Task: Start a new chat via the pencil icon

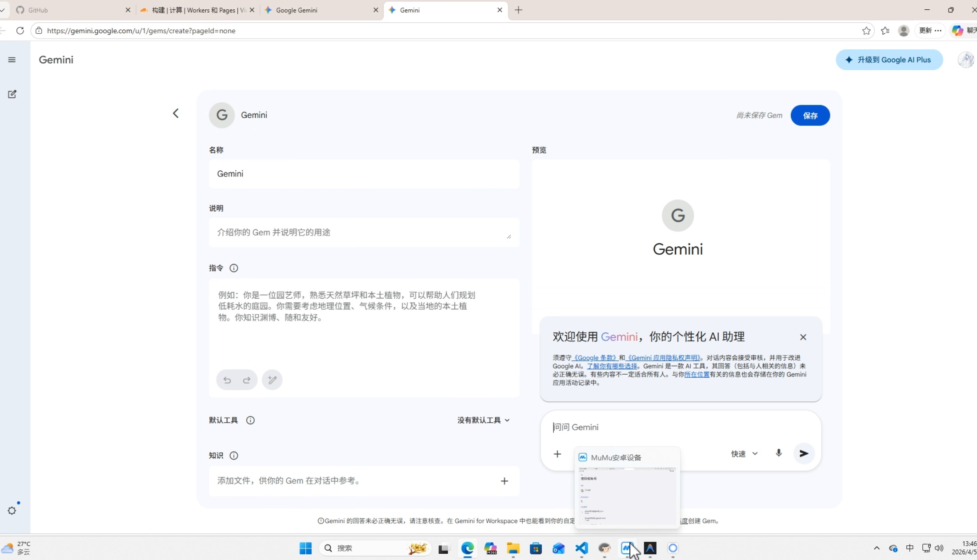Action: (x=12, y=94)
